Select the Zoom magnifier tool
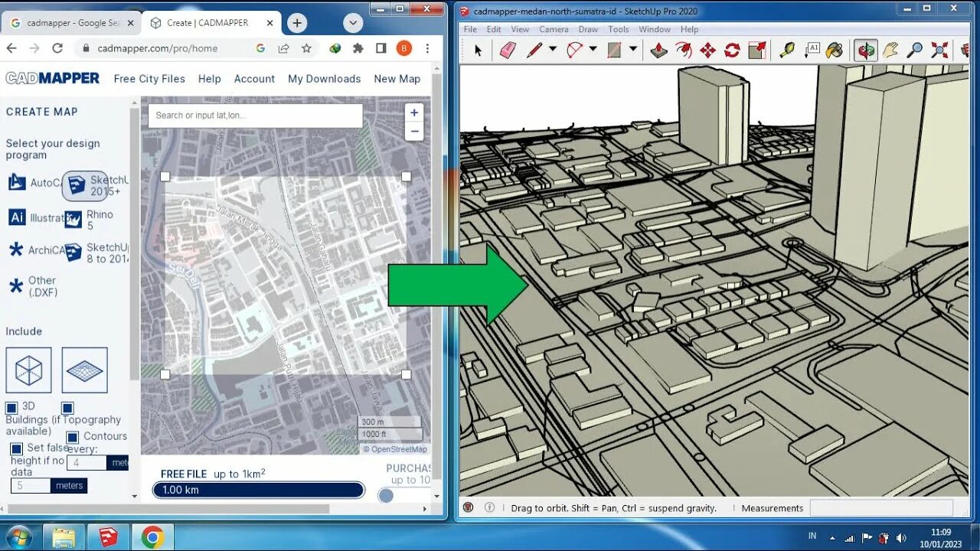980x551 pixels. tap(914, 51)
